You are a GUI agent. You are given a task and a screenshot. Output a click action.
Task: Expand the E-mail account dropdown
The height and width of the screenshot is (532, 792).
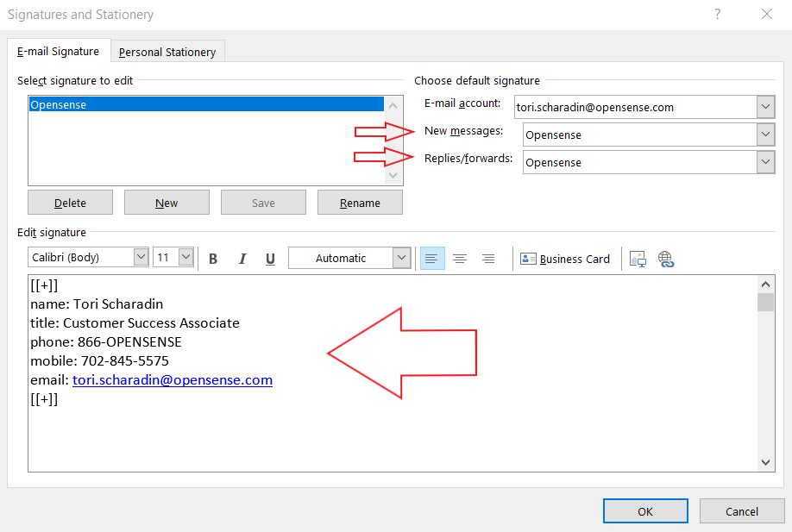tap(766, 107)
